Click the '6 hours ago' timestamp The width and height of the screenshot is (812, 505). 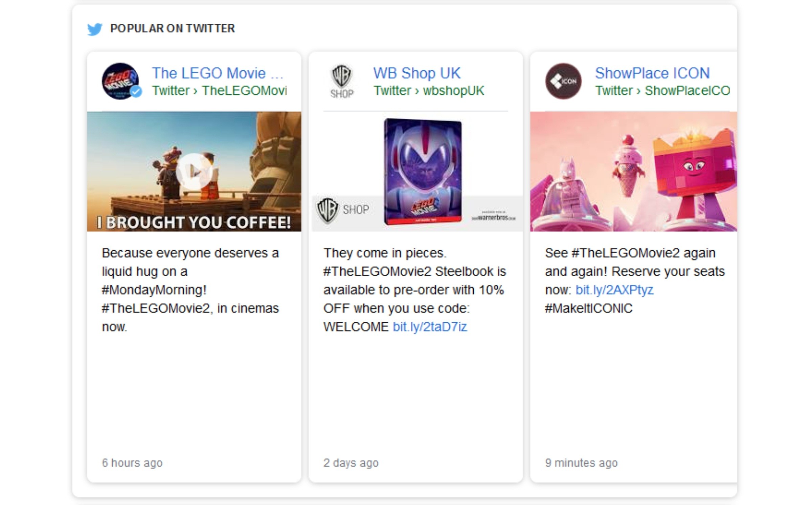coord(132,463)
